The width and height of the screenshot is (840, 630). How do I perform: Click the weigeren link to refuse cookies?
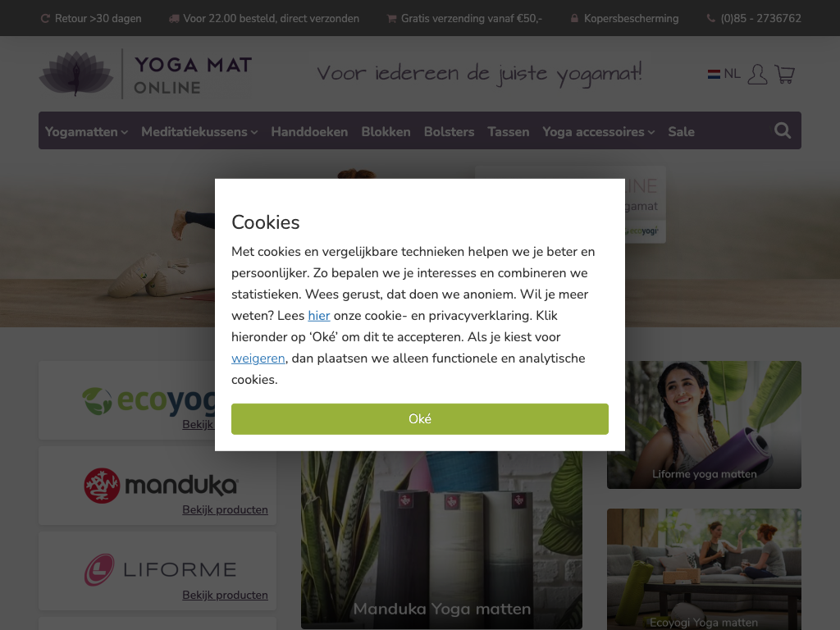point(258,358)
